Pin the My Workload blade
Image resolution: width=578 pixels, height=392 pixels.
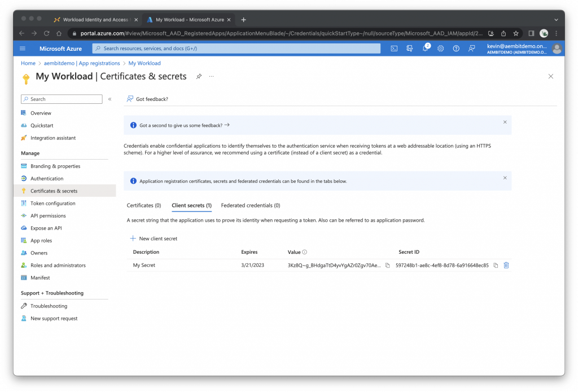click(199, 76)
